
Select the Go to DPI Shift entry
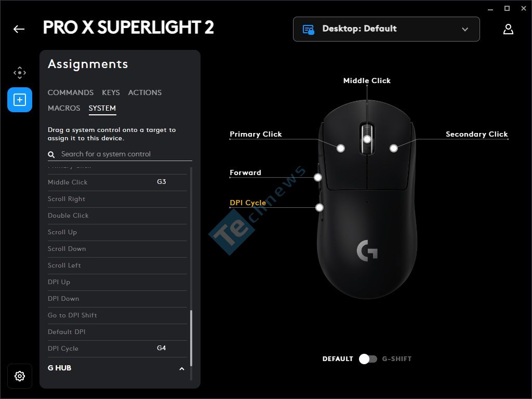(x=117, y=315)
